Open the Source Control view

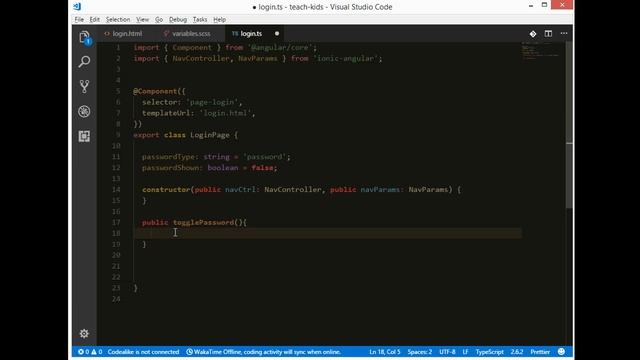click(84, 87)
